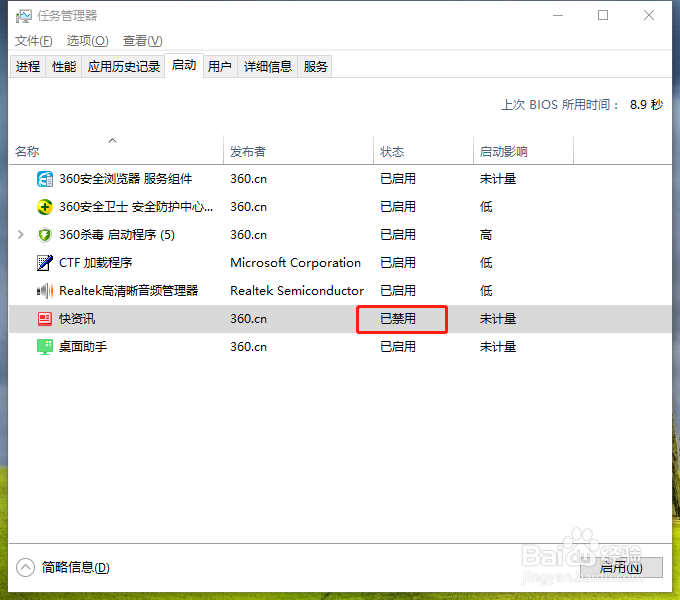The width and height of the screenshot is (680, 600).
Task: Switch to the 服务 tab
Action: (x=315, y=66)
